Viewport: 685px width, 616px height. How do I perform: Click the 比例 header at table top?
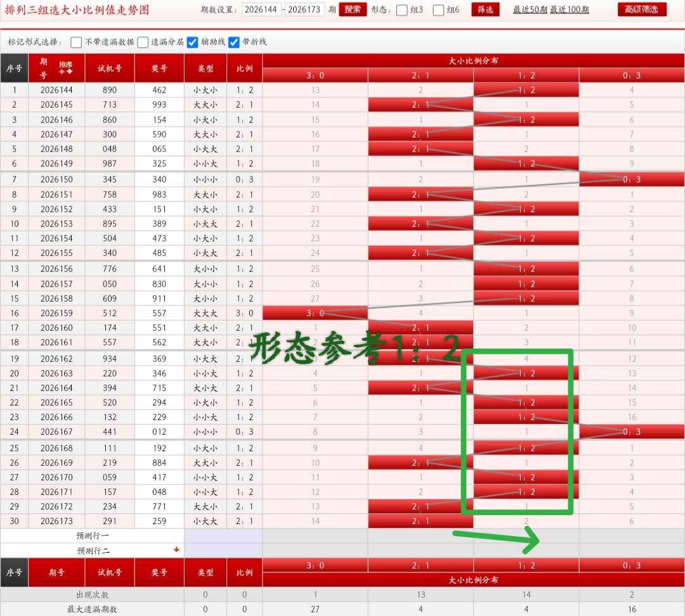coord(245,68)
